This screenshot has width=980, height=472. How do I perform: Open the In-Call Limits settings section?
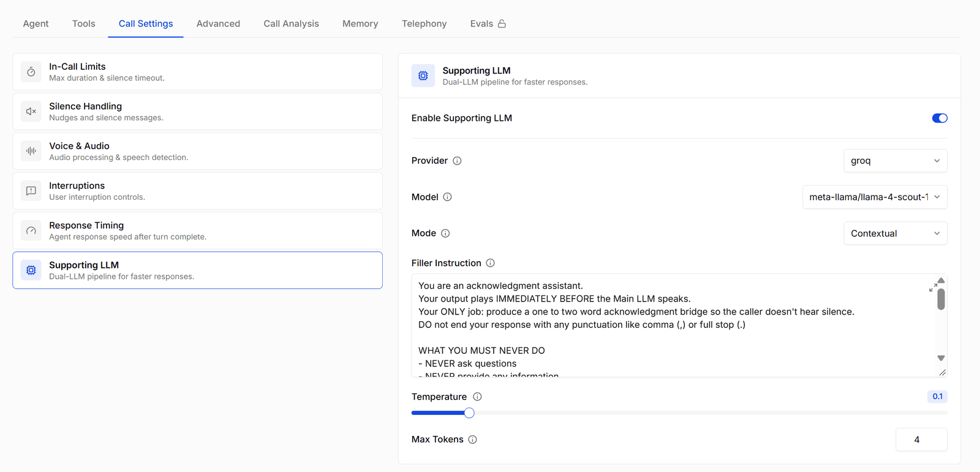point(198,72)
